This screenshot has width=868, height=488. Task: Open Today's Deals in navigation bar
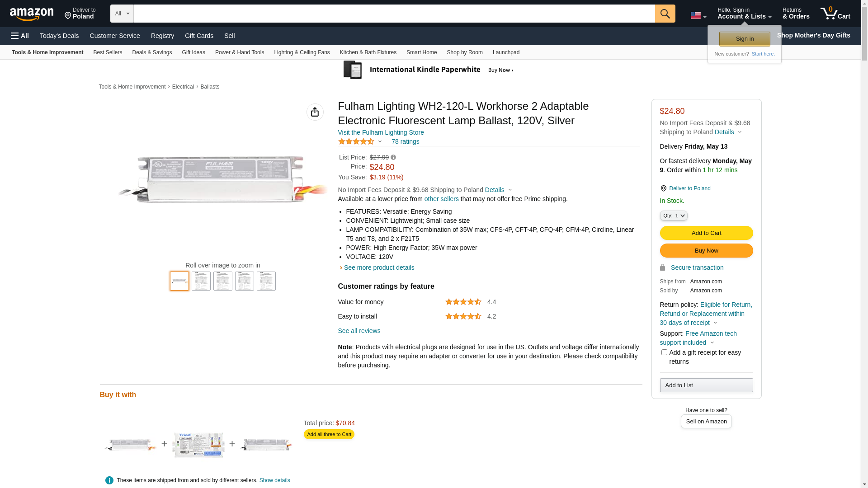tap(59, 36)
